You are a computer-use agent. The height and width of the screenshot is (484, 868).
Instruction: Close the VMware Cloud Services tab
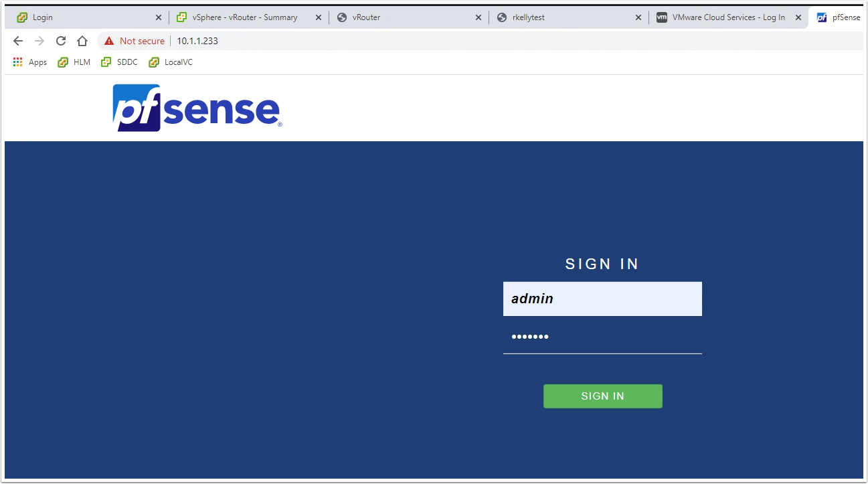[x=798, y=17]
